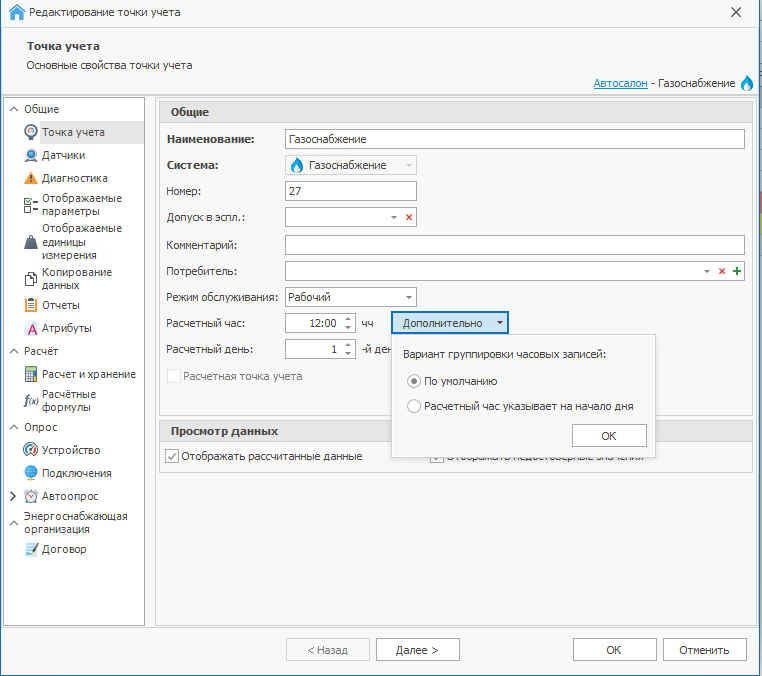
Task: Open the Датчики sidebar icon
Action: click(x=31, y=155)
